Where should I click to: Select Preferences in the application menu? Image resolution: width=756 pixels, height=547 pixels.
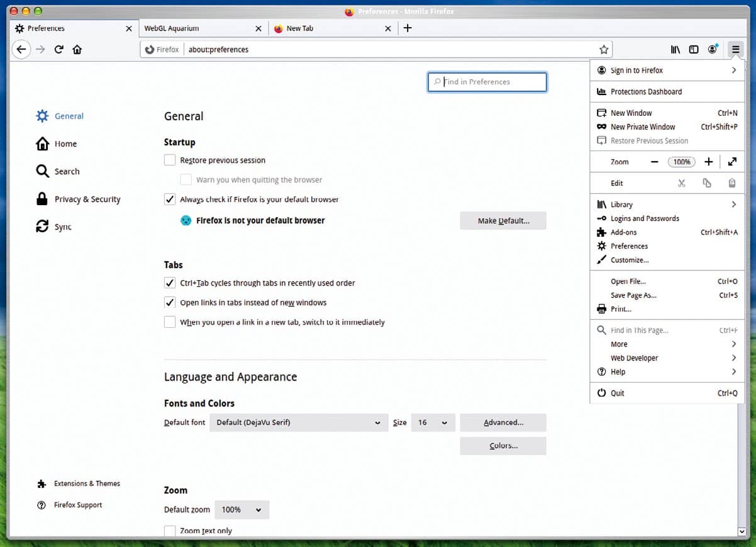(667, 246)
